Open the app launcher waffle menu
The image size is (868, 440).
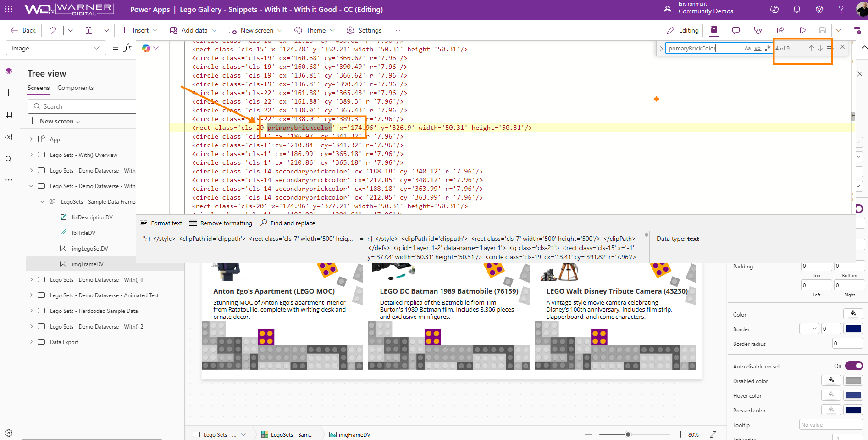[x=9, y=9]
